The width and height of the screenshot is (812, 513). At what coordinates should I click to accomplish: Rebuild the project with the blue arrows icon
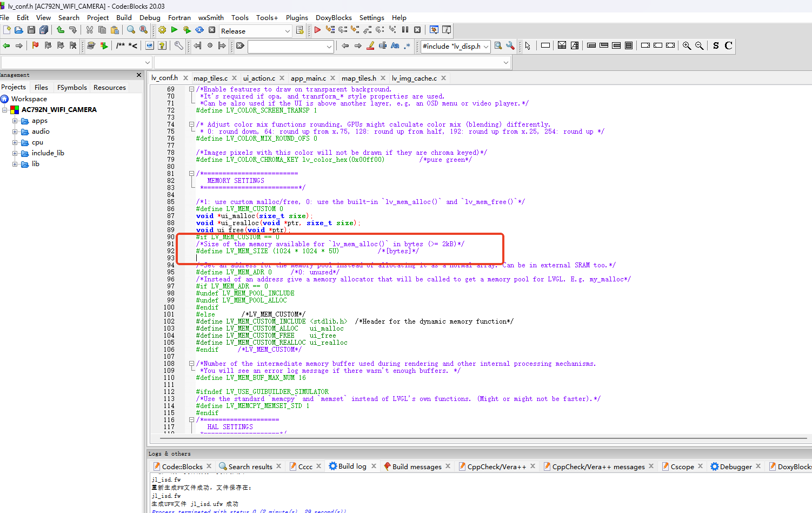(x=199, y=30)
